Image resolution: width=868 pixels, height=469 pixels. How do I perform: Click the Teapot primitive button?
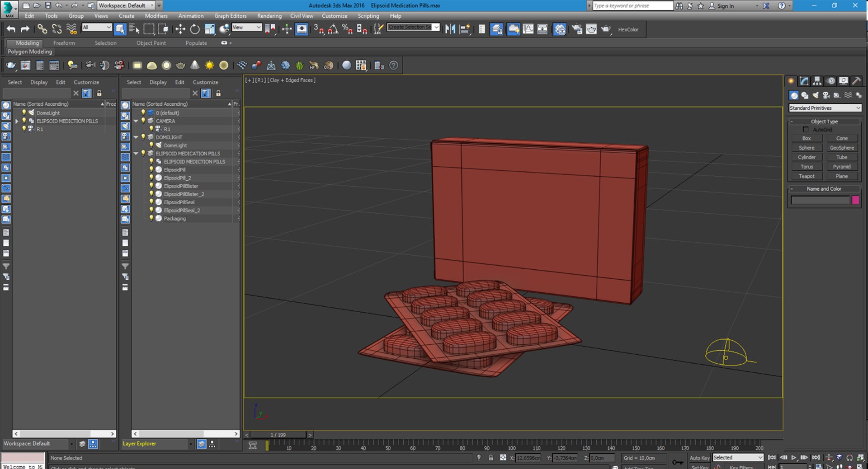807,176
